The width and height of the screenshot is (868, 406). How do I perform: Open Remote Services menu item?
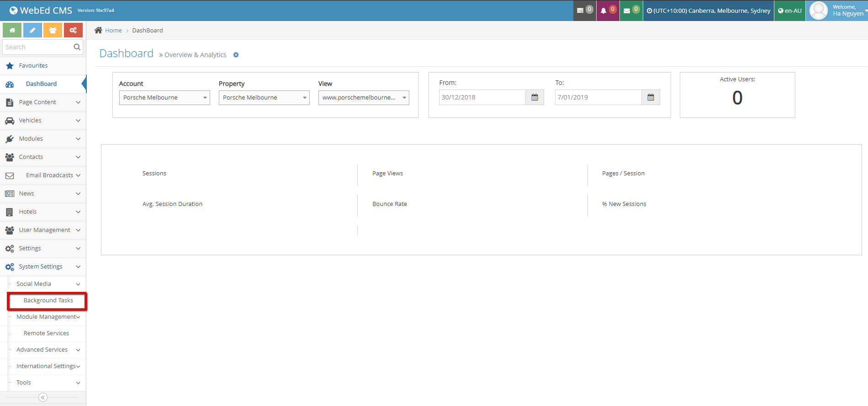point(46,333)
